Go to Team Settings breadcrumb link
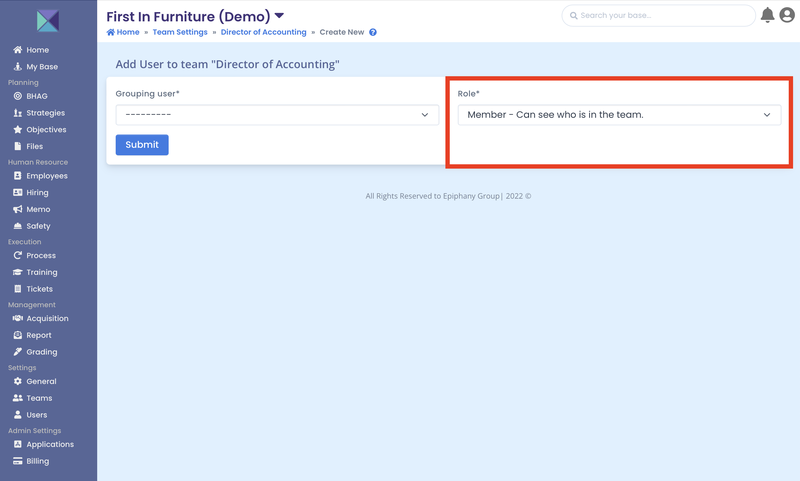Viewport: 800px width, 481px height. pyautogui.click(x=180, y=32)
